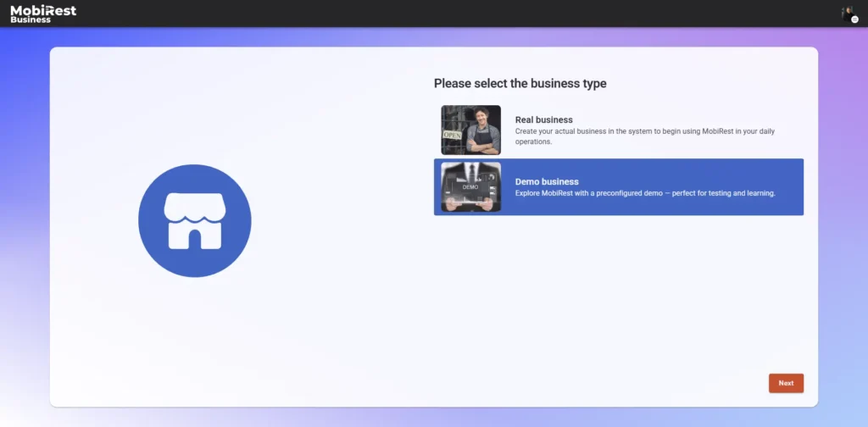Click the purple gradient background outside the card
This screenshot has width=868, height=427.
pyautogui.click(x=24, y=212)
